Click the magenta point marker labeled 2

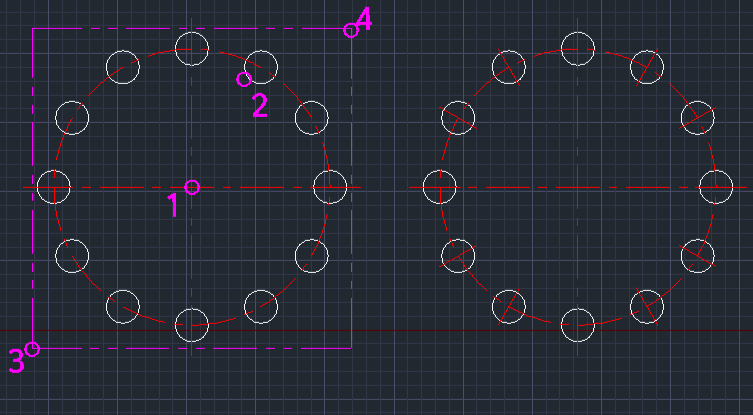click(x=242, y=79)
